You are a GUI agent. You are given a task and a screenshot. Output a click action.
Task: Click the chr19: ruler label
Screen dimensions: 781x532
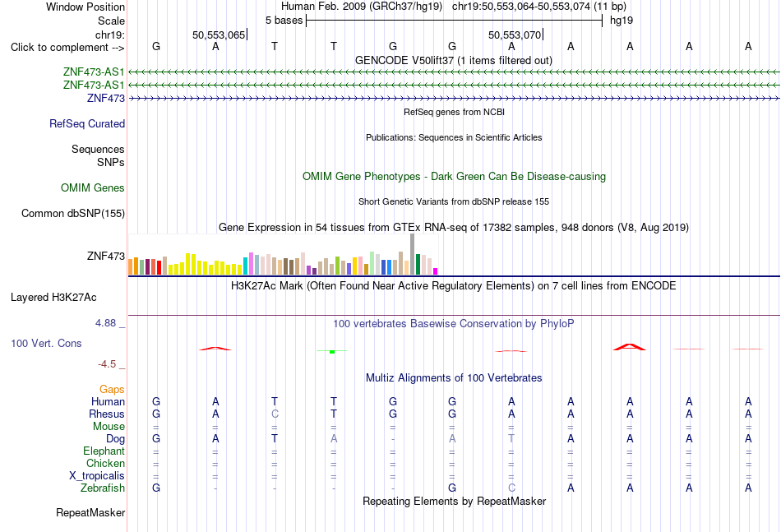109,35
